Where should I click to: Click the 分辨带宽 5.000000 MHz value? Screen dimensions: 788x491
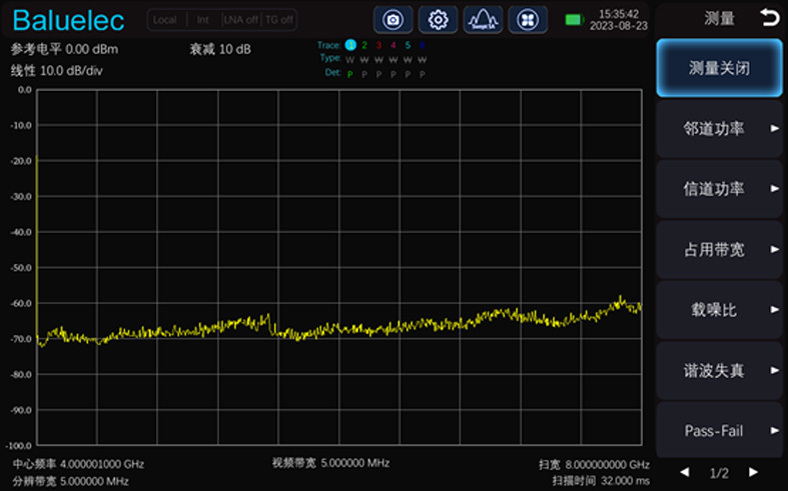pyautogui.click(x=70, y=481)
